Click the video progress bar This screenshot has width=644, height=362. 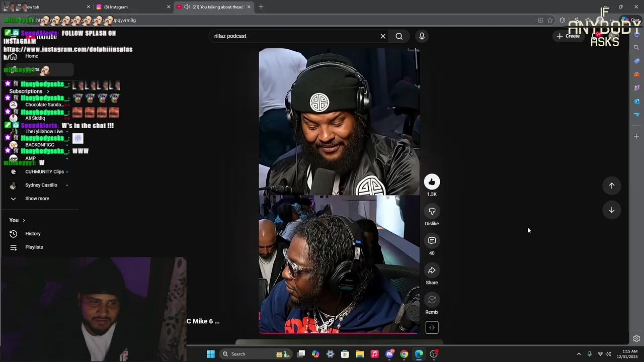pyautogui.click(x=339, y=333)
